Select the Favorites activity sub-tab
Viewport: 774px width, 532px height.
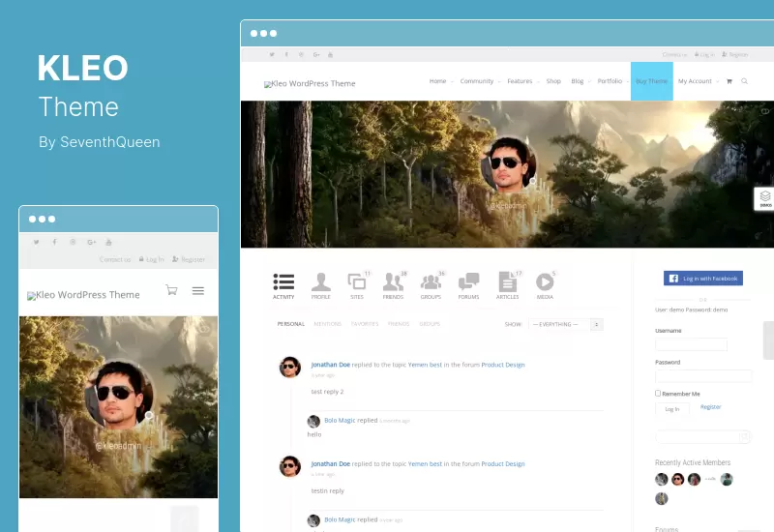[365, 324]
